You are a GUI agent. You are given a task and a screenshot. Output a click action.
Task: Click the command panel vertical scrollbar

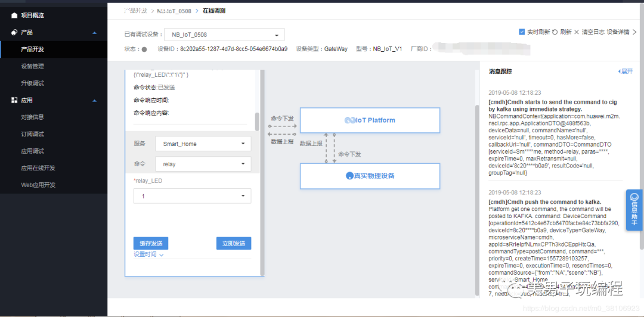click(258, 122)
